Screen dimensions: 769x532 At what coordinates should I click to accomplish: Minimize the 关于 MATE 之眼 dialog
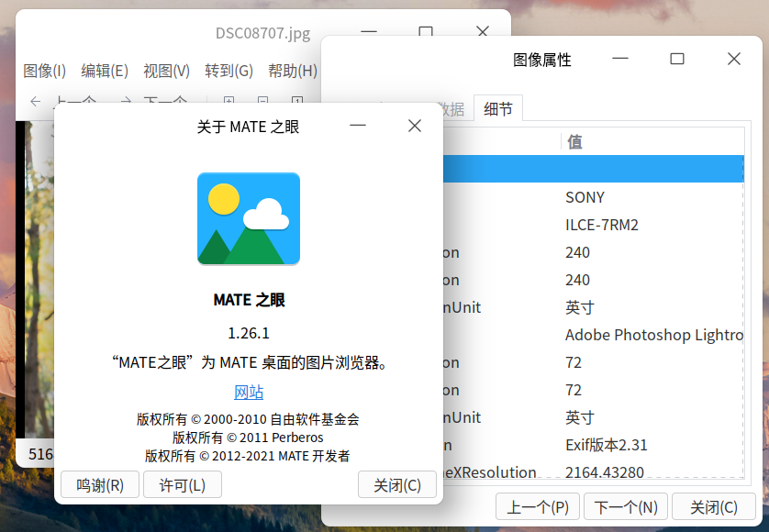click(358, 126)
